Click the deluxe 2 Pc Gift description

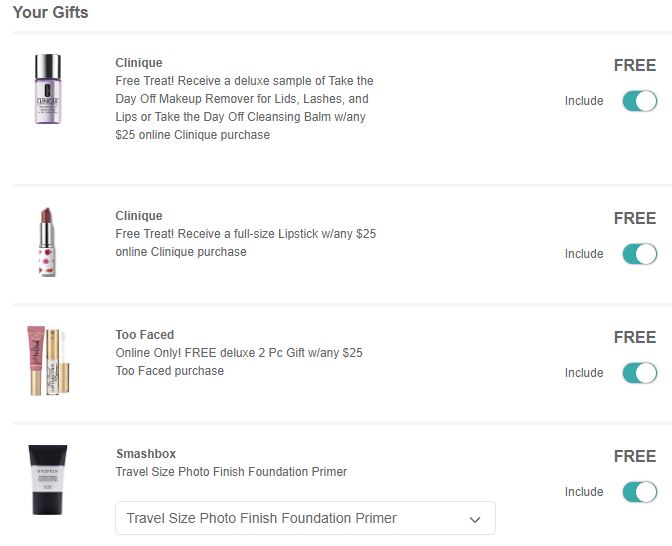[239, 362]
